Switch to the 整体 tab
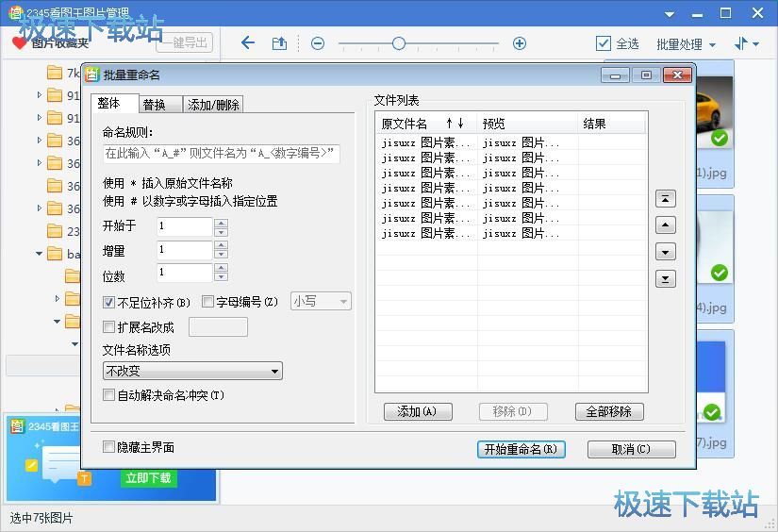Viewport: 778px width, 532px height. pyautogui.click(x=114, y=103)
